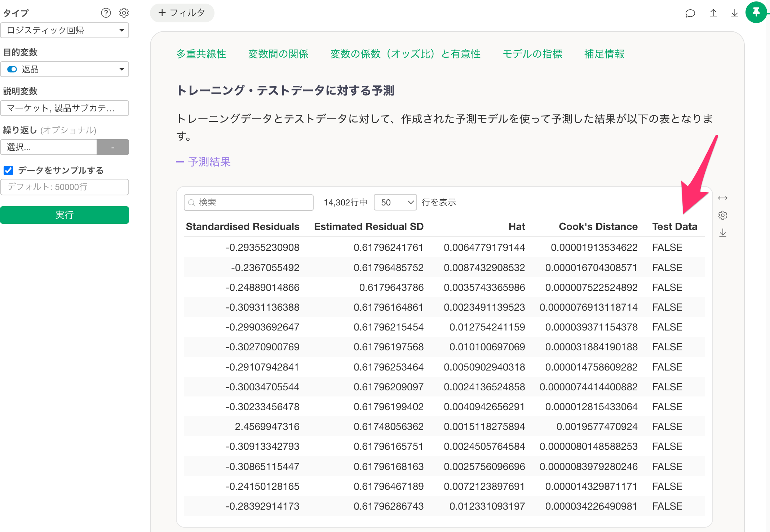Select the cell value 0.6179643786
Viewport: 770px width, 532px height.
(x=391, y=287)
